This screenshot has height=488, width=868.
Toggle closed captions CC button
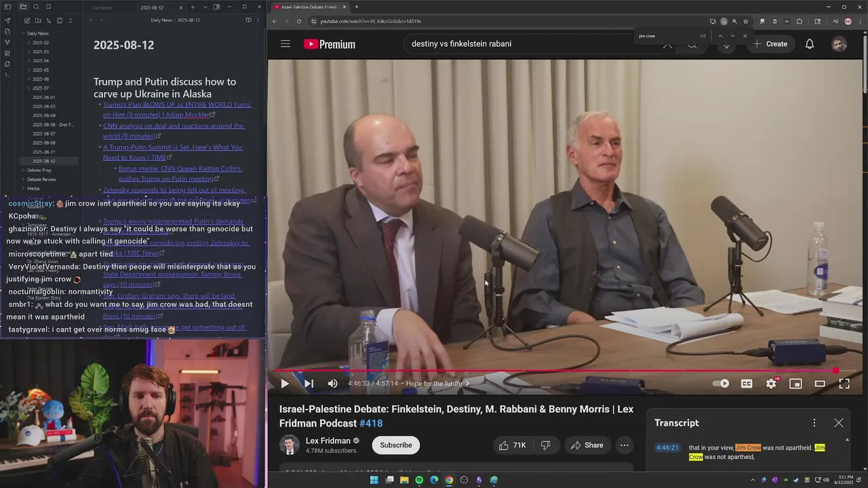(x=747, y=384)
